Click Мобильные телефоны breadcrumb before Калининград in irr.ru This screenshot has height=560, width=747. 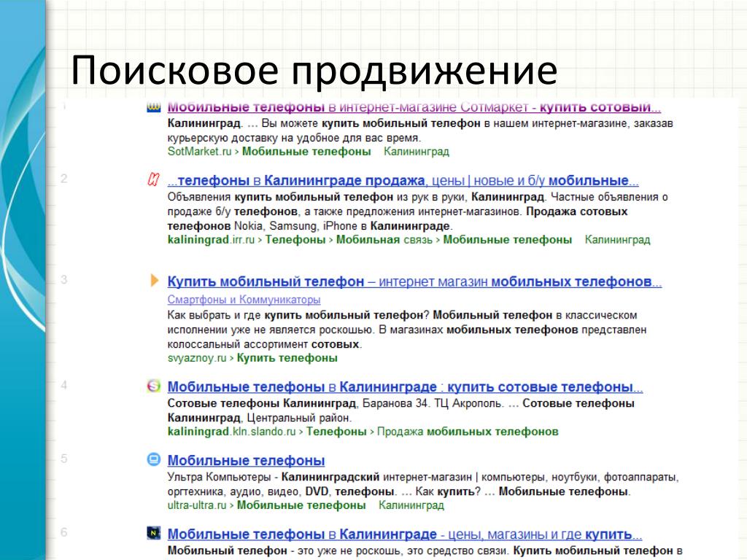(x=508, y=239)
